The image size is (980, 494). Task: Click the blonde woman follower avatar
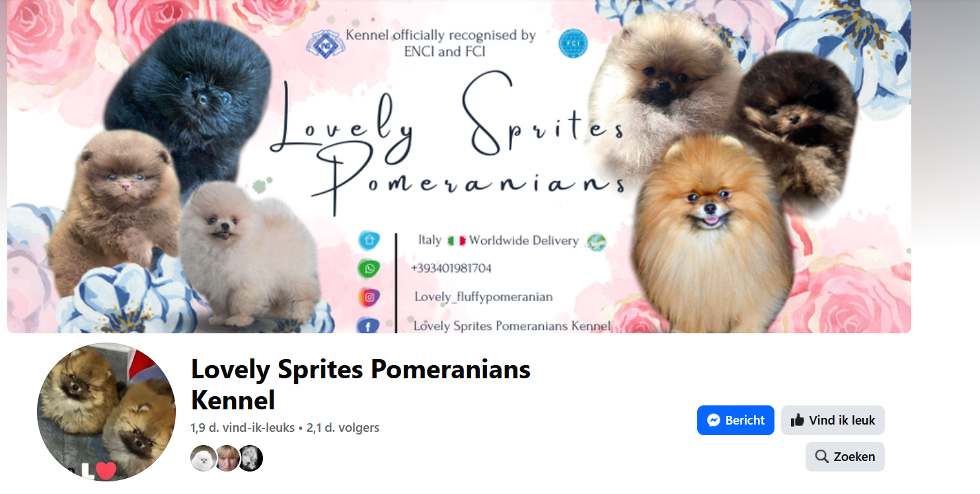click(x=227, y=458)
